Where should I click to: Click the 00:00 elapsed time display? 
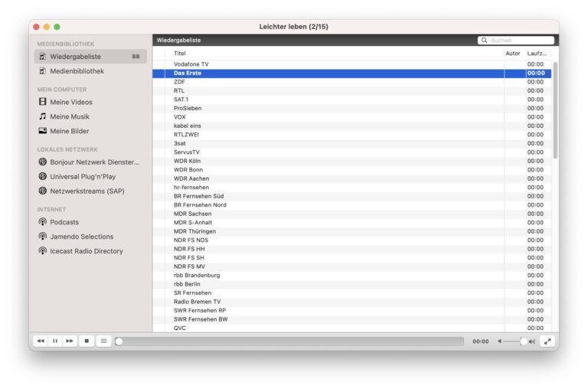pyautogui.click(x=480, y=342)
